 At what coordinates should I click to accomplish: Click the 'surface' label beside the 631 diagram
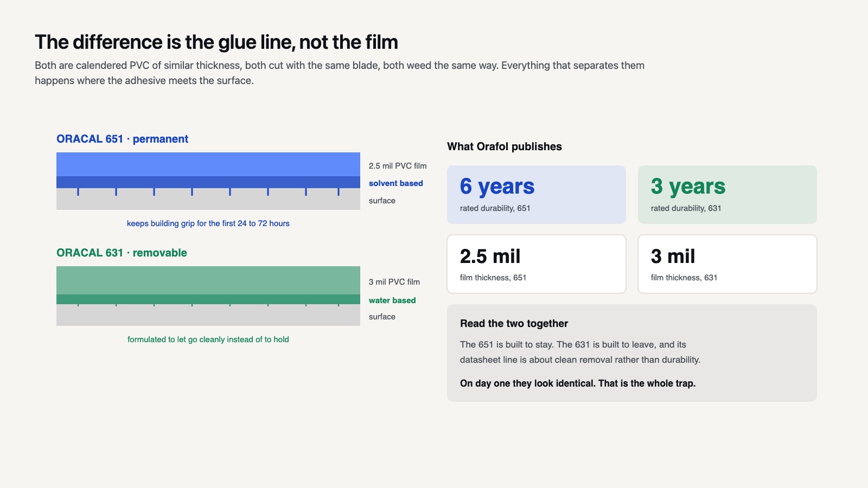coord(382,317)
